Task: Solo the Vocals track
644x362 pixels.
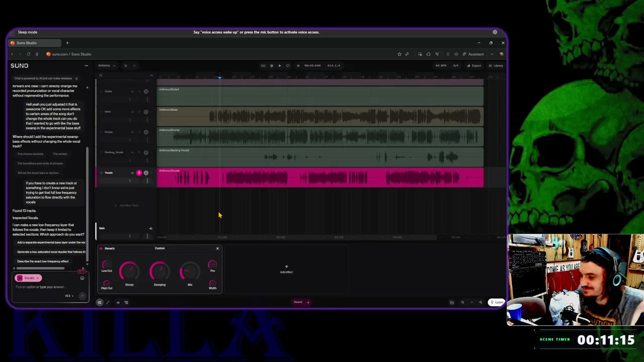Action: [x=139, y=173]
